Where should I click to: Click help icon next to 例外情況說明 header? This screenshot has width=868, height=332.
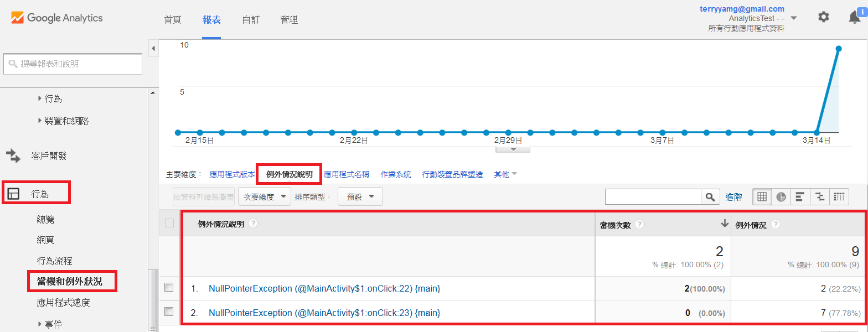click(x=253, y=224)
